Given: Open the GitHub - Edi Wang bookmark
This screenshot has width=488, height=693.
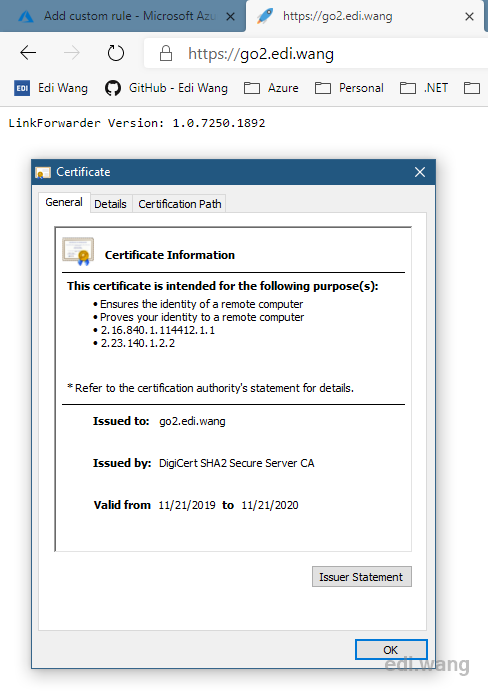Looking at the screenshot, I should click(x=166, y=88).
